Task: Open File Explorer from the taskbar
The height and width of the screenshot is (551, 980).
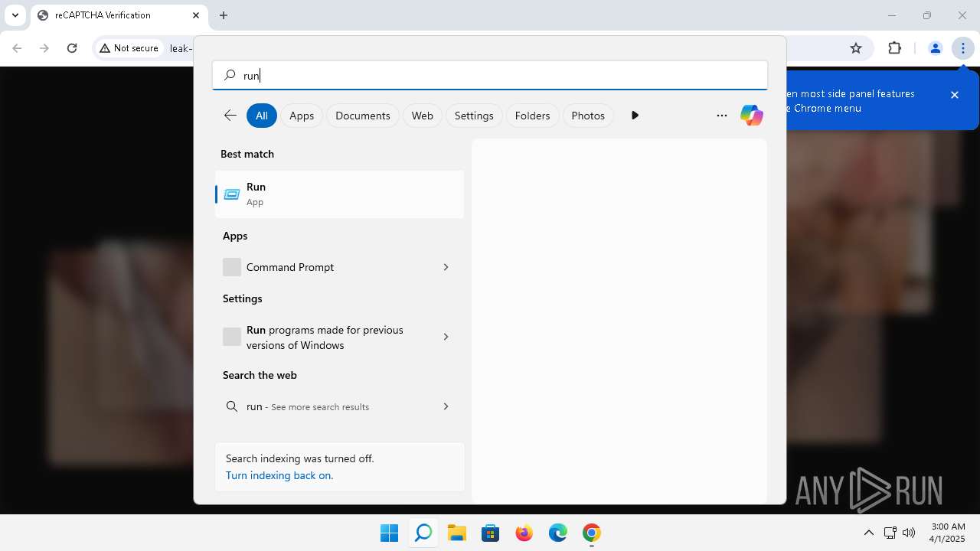Action: pos(457,533)
